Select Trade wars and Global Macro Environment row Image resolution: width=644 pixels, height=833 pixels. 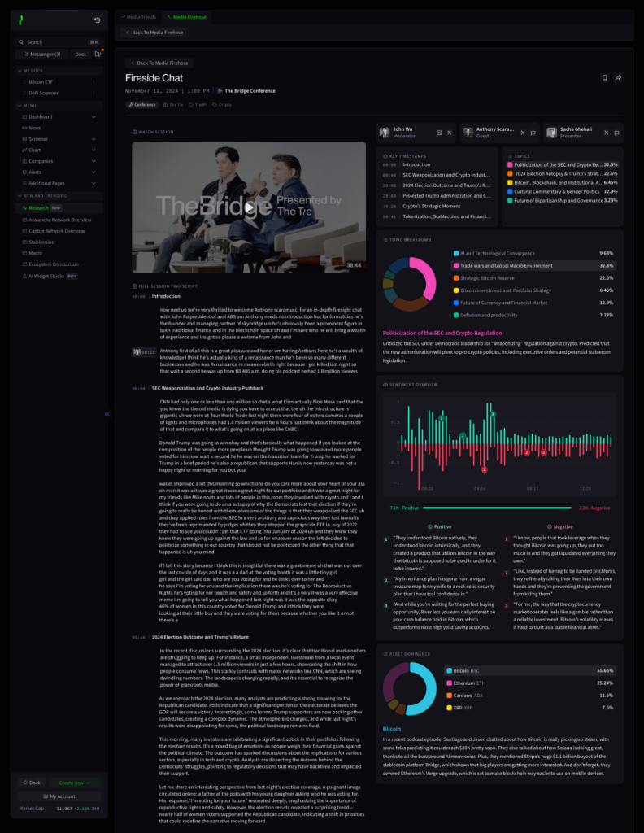coord(533,266)
